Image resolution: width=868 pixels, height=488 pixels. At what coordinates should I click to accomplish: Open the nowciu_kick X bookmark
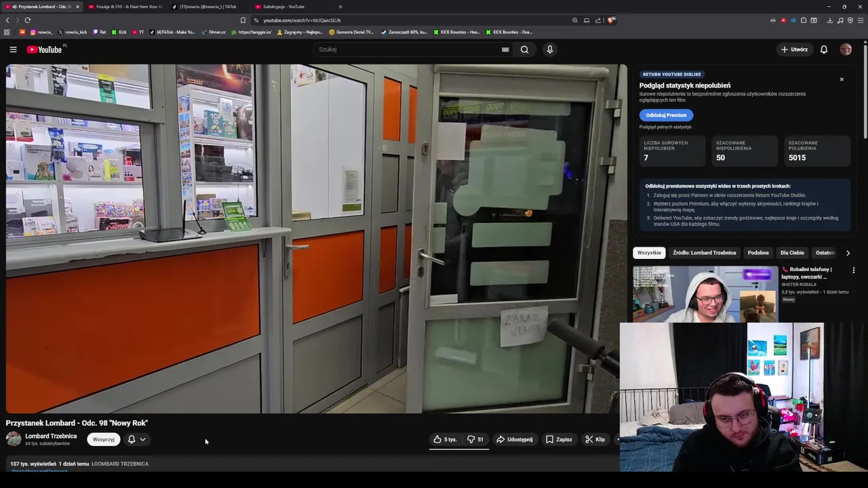click(x=72, y=32)
